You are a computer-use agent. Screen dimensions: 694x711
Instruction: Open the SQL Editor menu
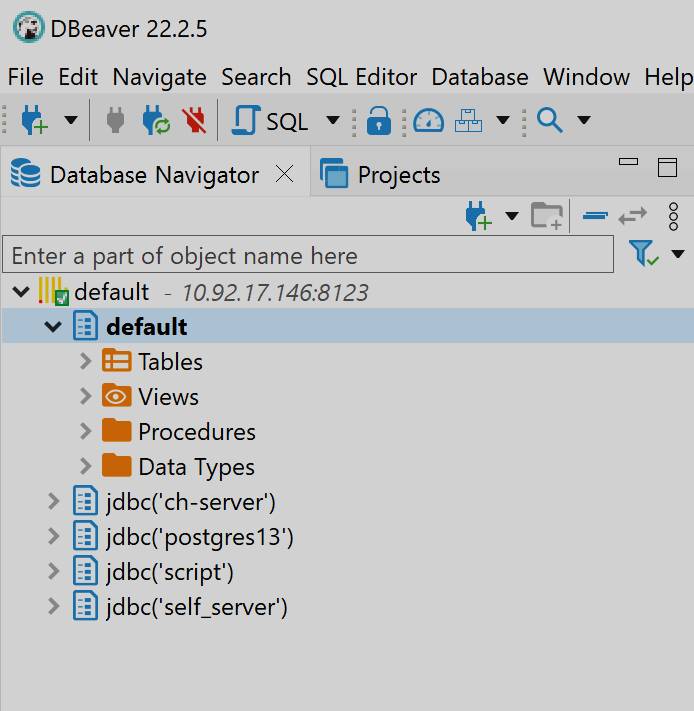tap(361, 77)
